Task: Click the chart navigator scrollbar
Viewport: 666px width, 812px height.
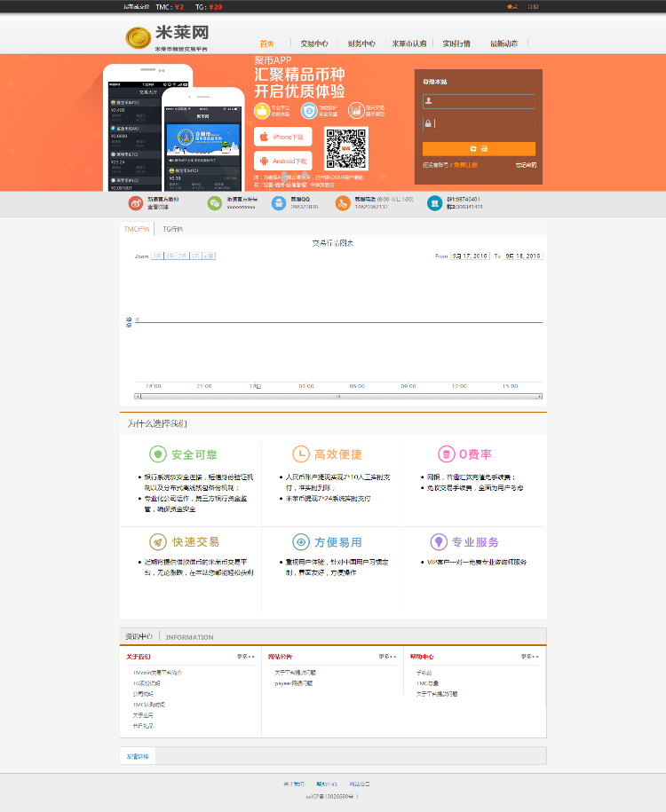Action: click(x=338, y=396)
